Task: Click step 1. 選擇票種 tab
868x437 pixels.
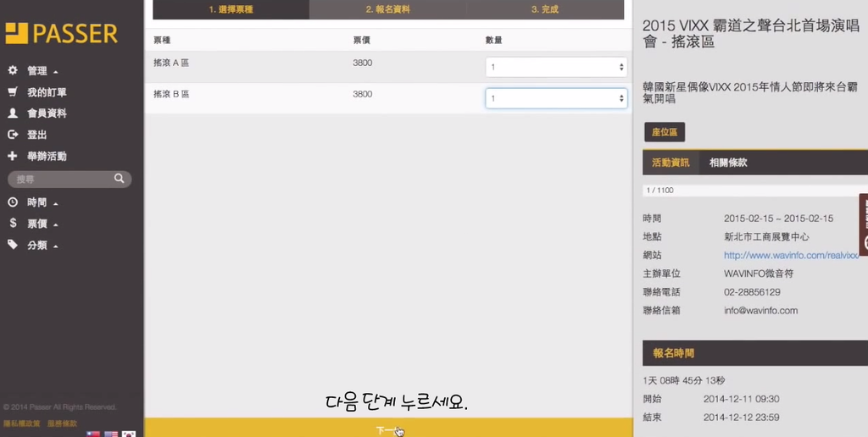Action: (x=231, y=9)
